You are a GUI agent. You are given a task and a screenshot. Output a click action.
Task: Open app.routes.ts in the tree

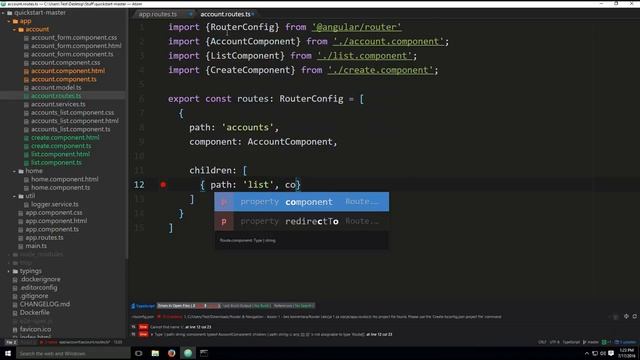click(44, 238)
